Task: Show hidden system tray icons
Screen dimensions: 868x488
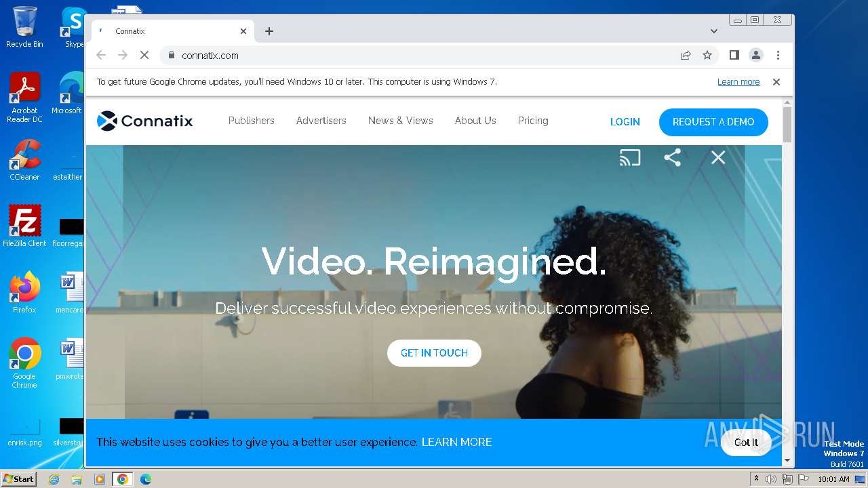Action: click(757, 479)
